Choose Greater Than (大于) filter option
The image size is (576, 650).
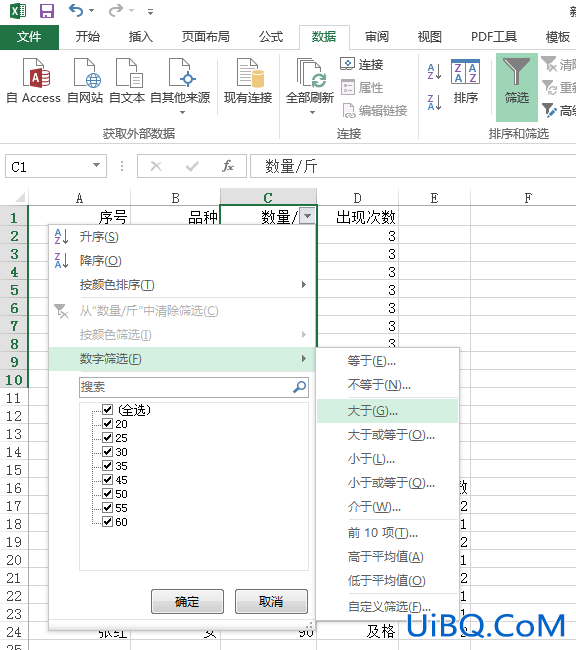(387, 411)
